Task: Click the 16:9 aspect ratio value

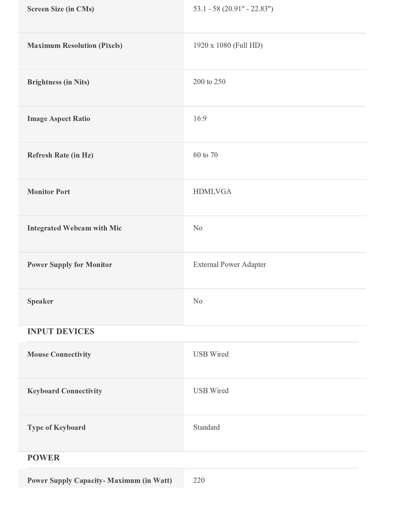Action: pyautogui.click(x=200, y=118)
